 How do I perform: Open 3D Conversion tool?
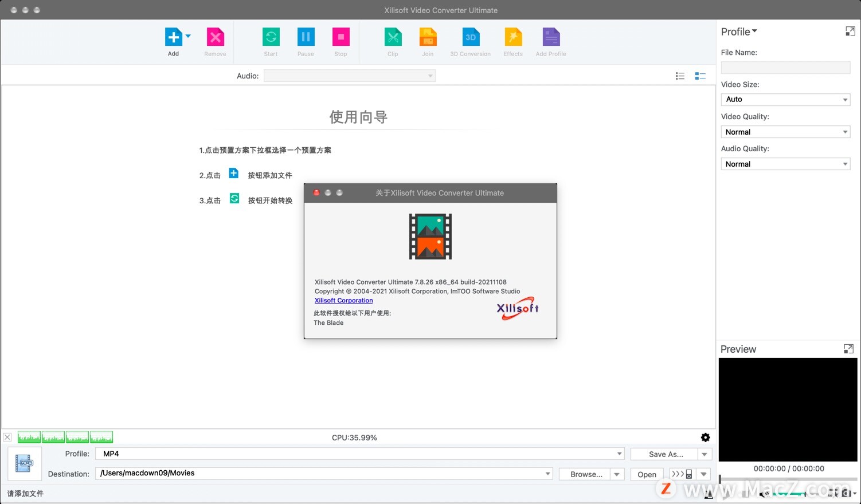[x=470, y=37]
